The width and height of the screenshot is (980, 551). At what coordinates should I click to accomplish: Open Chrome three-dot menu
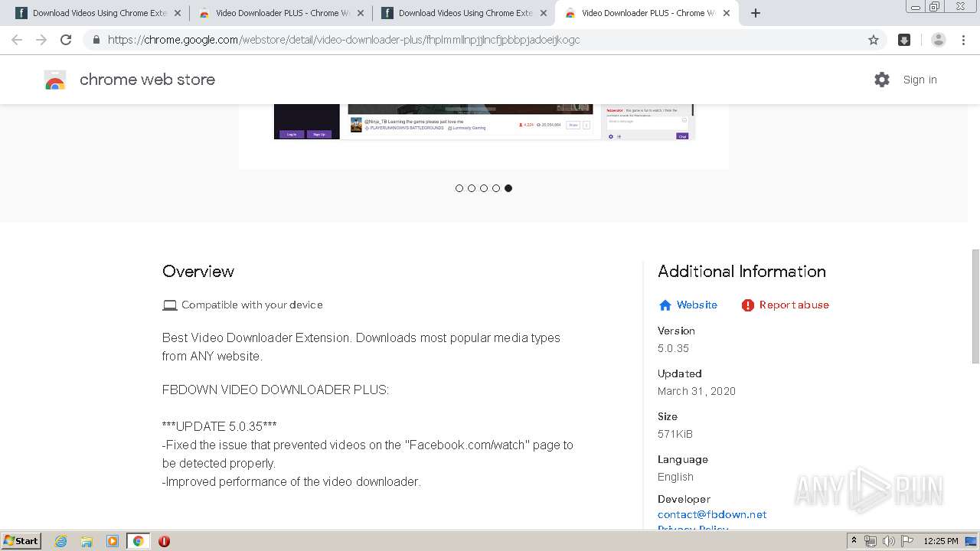pyautogui.click(x=963, y=40)
